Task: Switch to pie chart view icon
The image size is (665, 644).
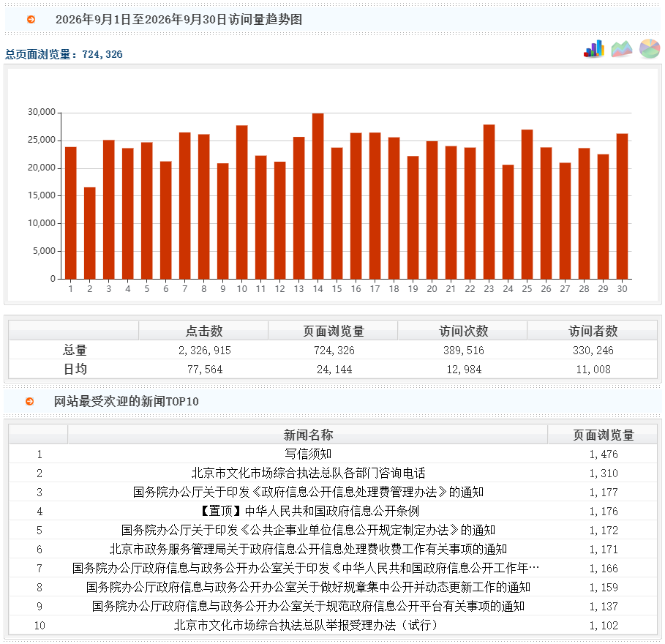Action: click(650, 49)
